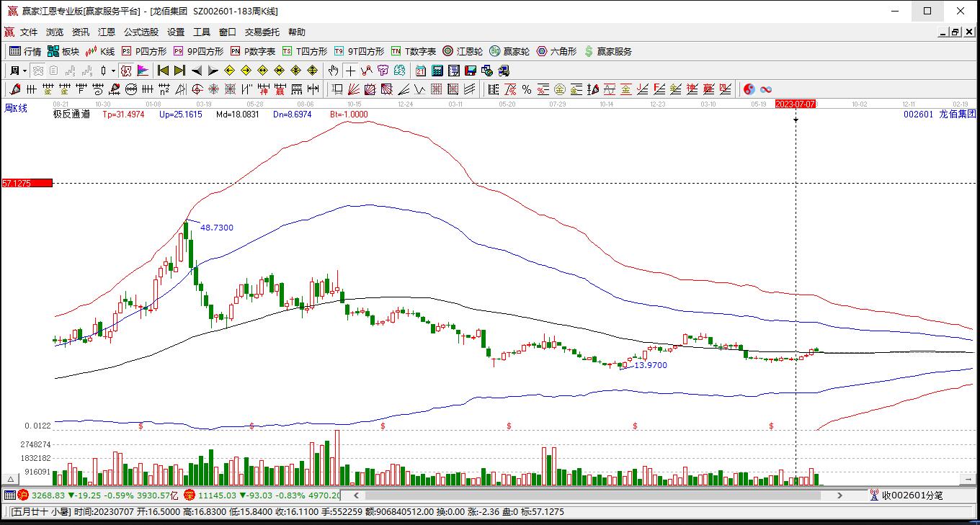Screen dimensions: 980x525
Task: Open the 公式选股 menu
Action: point(141,32)
